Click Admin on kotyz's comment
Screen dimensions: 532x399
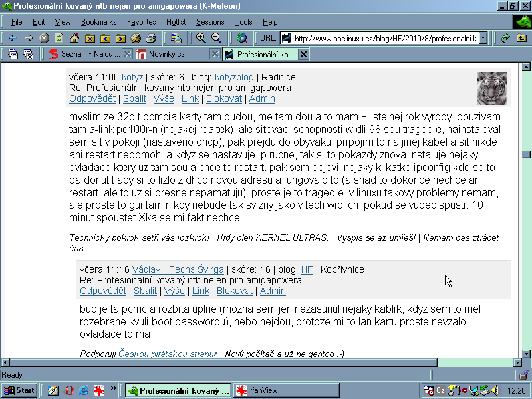262,98
